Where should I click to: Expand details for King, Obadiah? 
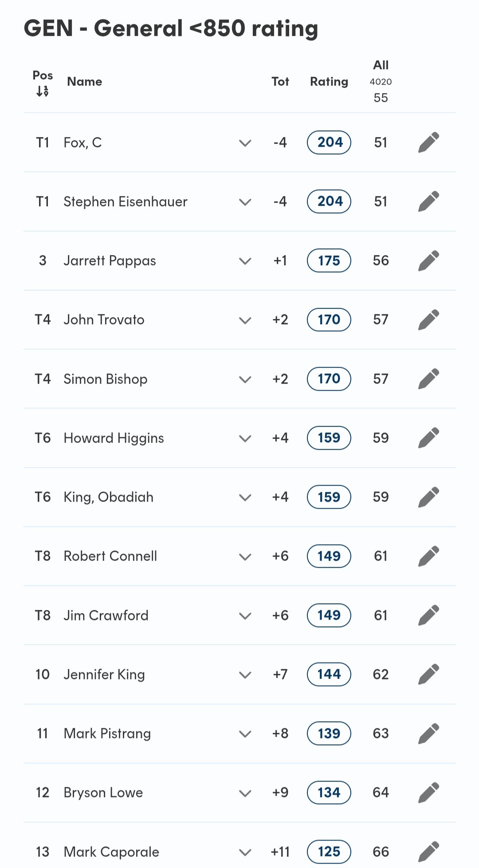(x=245, y=498)
